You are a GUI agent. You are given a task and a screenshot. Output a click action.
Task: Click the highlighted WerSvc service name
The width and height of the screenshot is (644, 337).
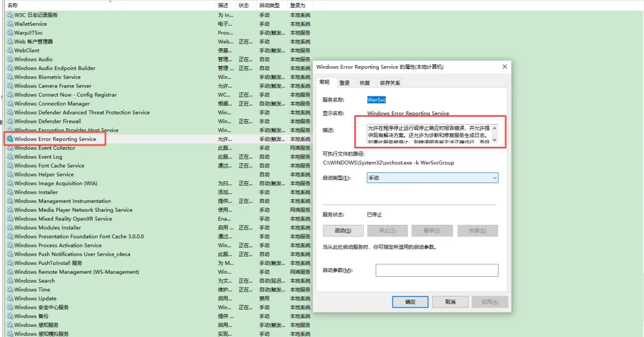(x=376, y=100)
